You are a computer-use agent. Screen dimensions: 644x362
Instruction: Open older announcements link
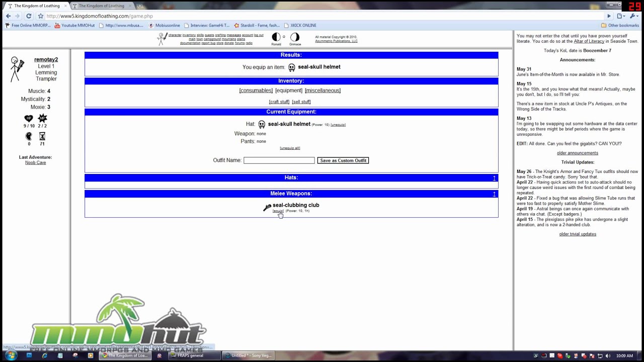click(x=578, y=153)
